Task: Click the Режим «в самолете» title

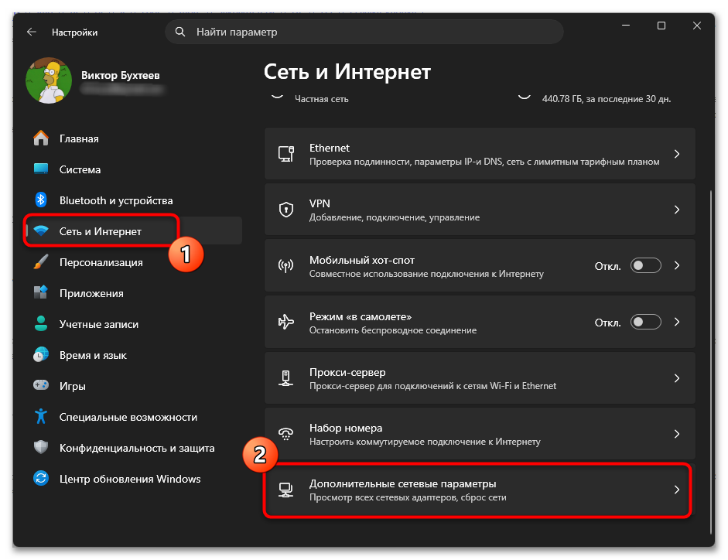Action: click(x=361, y=316)
